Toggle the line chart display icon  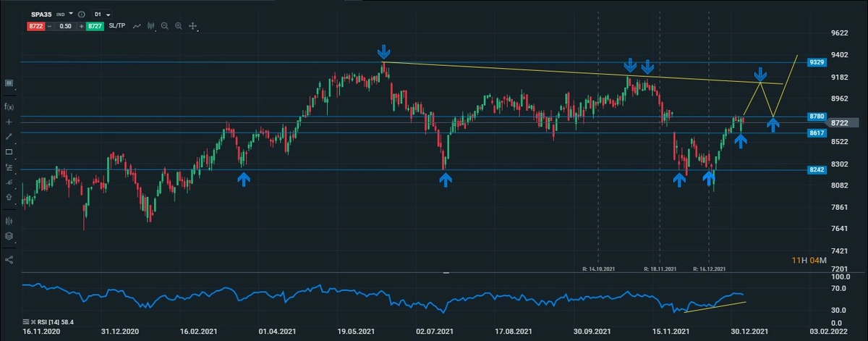pos(136,26)
